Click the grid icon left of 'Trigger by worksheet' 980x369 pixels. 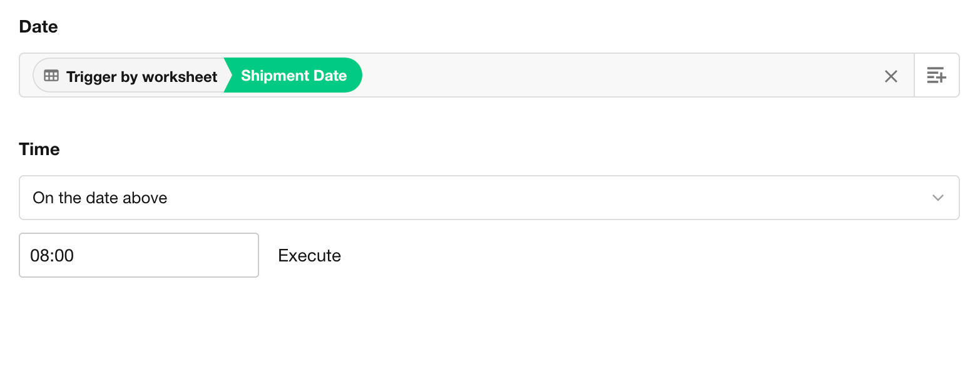51,76
